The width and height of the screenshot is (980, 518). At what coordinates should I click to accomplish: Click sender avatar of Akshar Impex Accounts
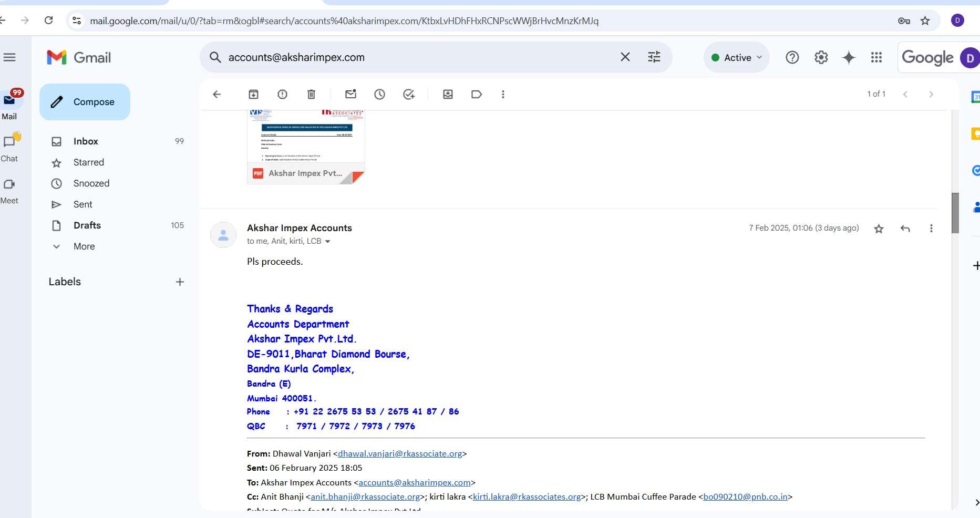point(223,234)
